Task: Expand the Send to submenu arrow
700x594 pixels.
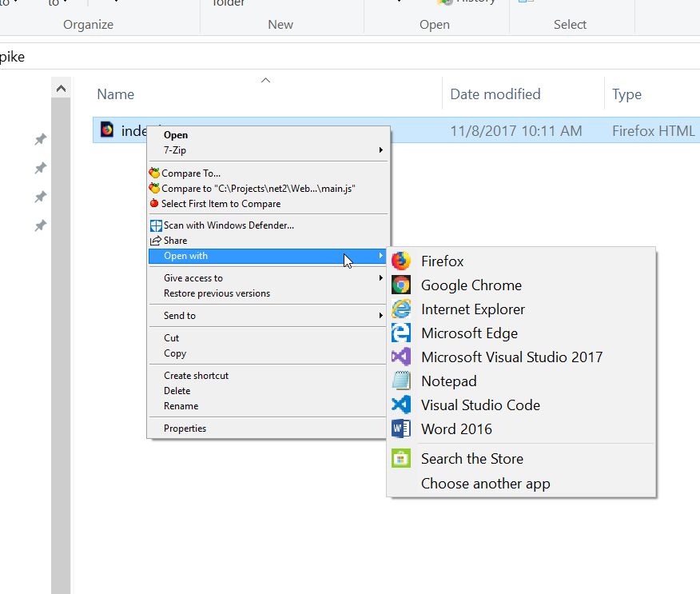Action: pyautogui.click(x=381, y=315)
